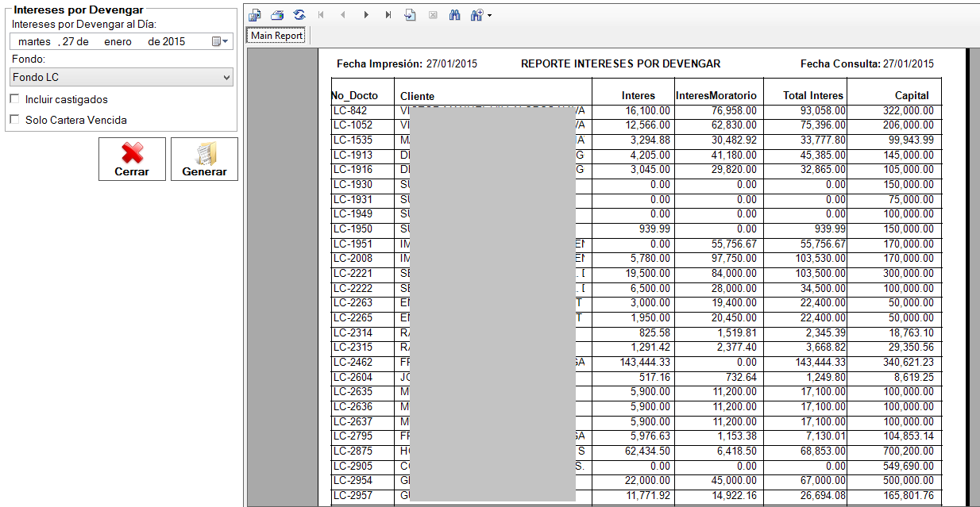The image size is (980, 507).
Task: Refresh the report with the refresh icon
Action: [299, 15]
